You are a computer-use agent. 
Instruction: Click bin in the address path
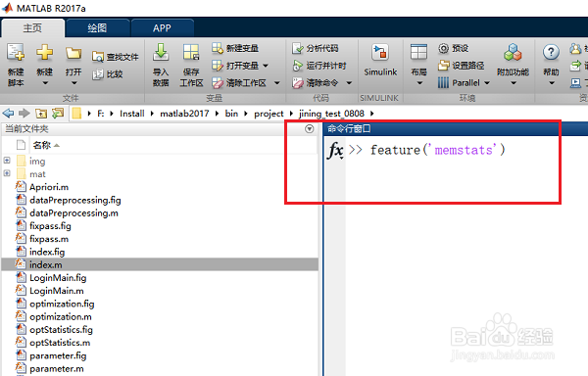click(231, 114)
